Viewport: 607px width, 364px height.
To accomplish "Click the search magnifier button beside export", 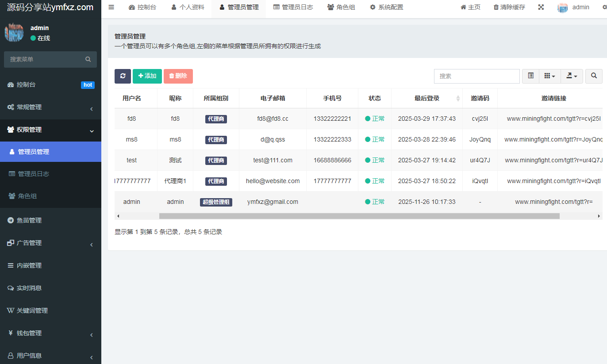I will (594, 76).
